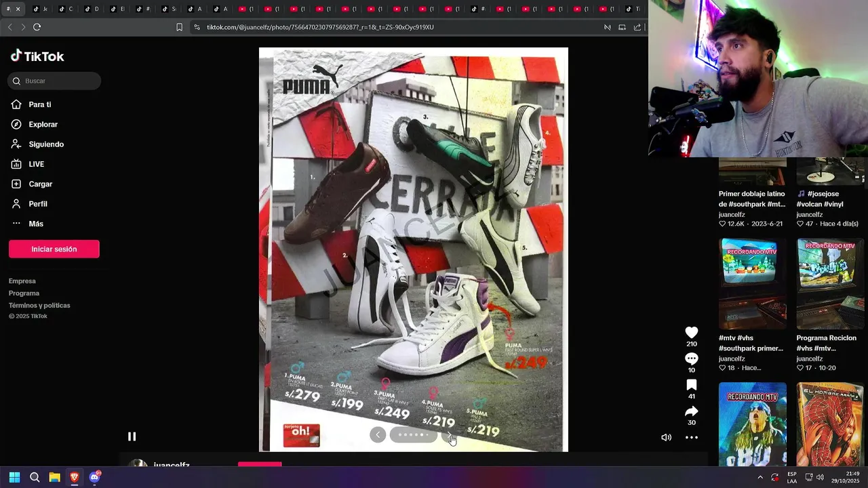
Task: Open Windows taskbar search
Action: coord(35,477)
